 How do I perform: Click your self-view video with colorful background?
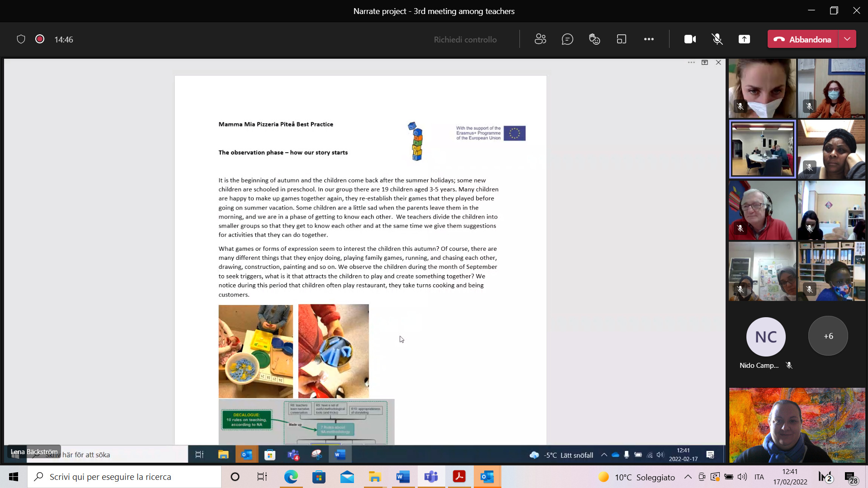point(797,425)
